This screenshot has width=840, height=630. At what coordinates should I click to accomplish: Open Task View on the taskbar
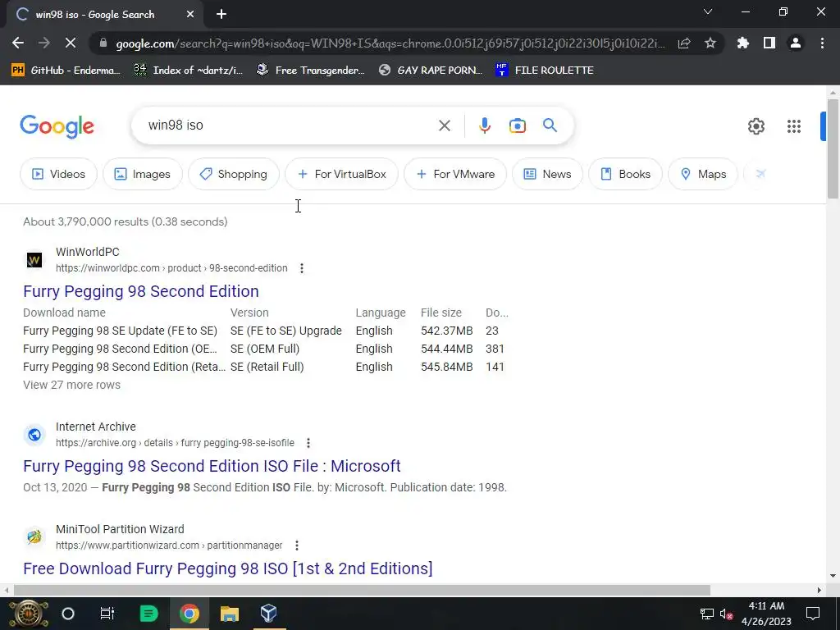[107, 614]
